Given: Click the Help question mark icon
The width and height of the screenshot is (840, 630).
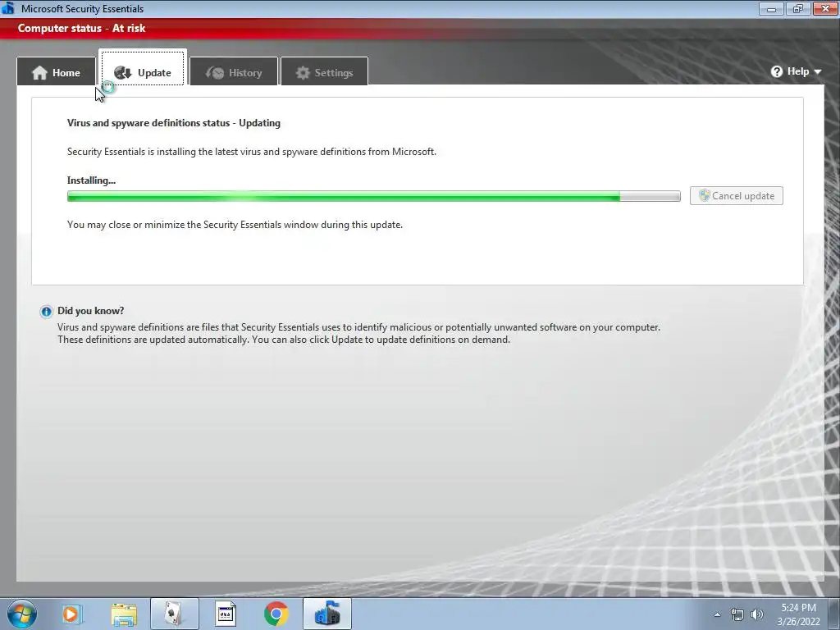Looking at the screenshot, I should (777, 71).
